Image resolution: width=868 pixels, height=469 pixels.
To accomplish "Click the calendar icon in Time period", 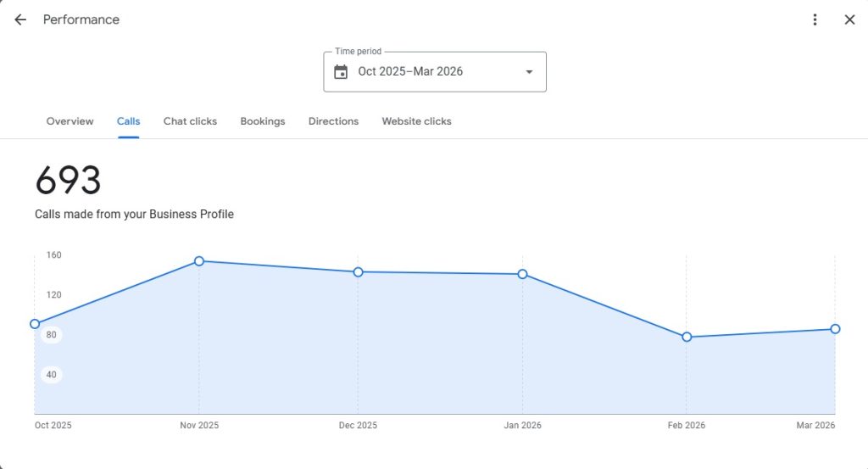I will [x=341, y=72].
